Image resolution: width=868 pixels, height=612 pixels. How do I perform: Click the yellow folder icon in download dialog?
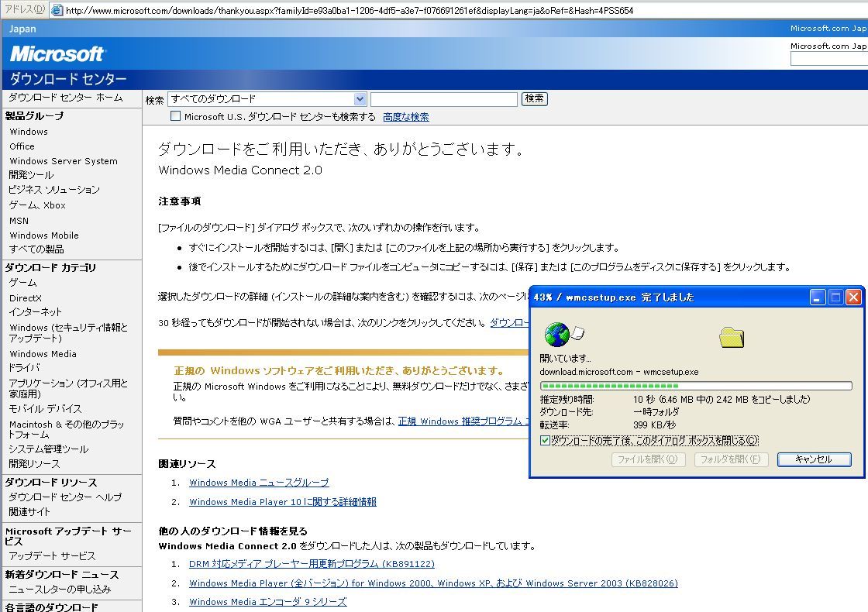tap(732, 337)
